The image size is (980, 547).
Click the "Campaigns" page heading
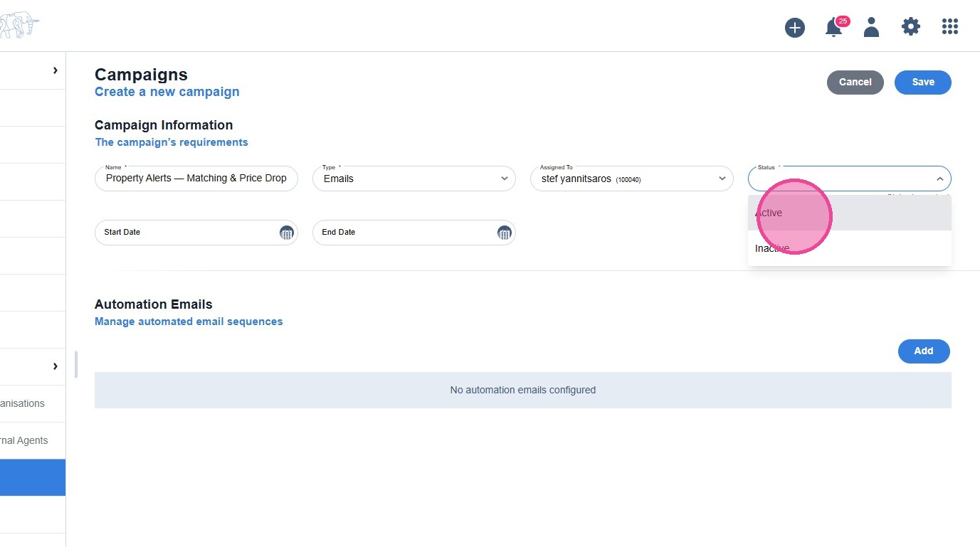(141, 75)
